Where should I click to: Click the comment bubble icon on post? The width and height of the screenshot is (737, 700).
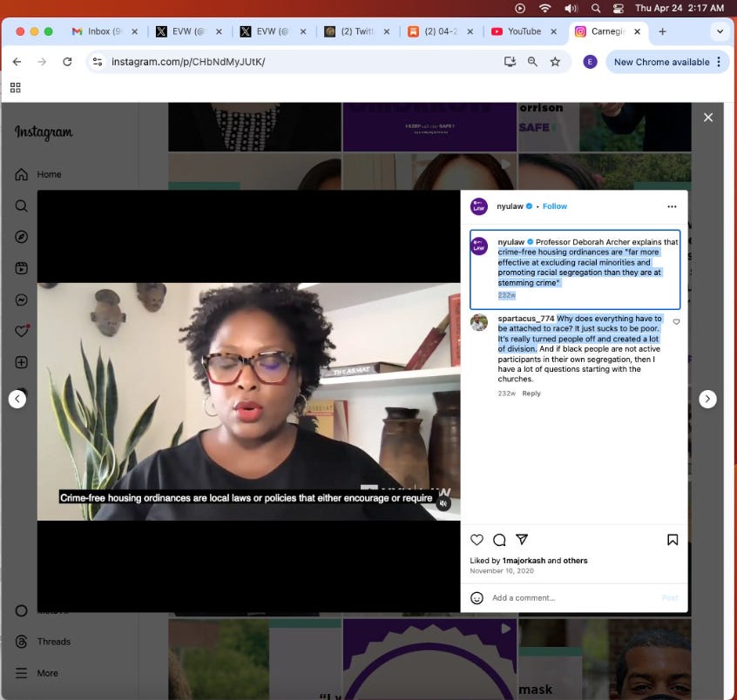(x=499, y=540)
